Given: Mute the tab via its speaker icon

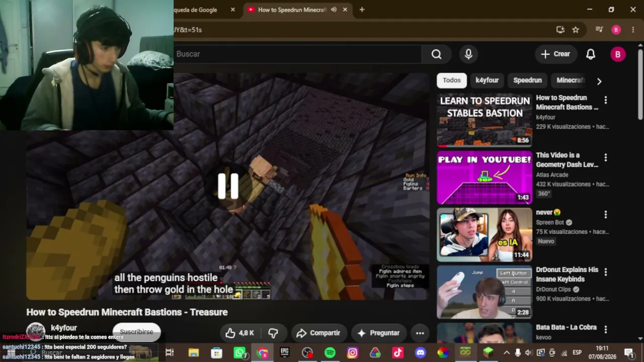Looking at the screenshot, I should 334,10.
